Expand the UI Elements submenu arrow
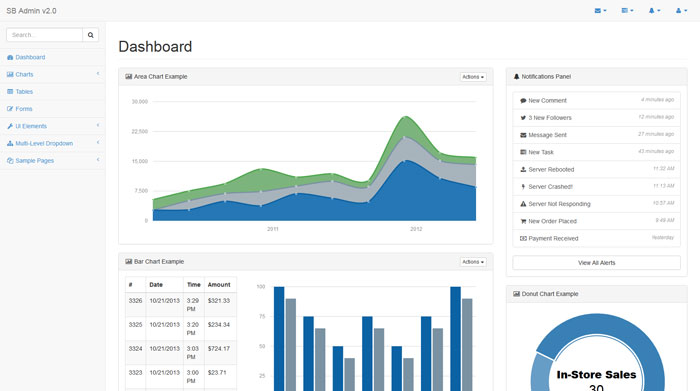Viewport: 700px width, 391px height. (x=98, y=125)
